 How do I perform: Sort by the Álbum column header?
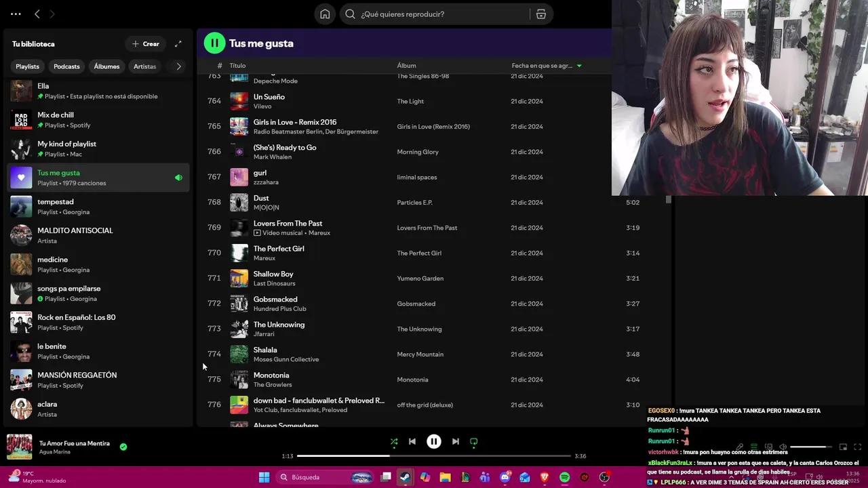pos(406,66)
